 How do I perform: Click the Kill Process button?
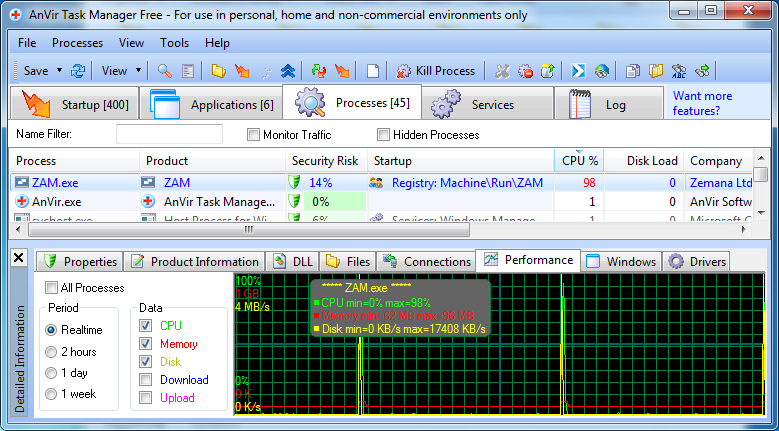point(436,71)
